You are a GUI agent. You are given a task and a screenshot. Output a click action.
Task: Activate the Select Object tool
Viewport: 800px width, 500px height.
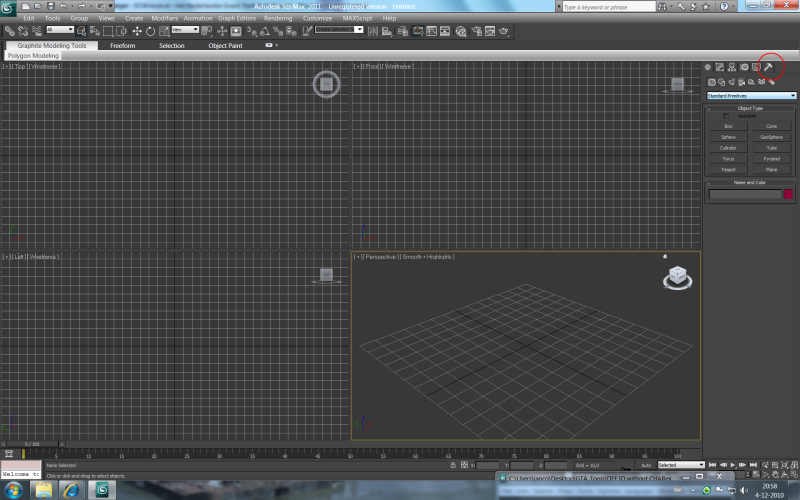(81, 31)
